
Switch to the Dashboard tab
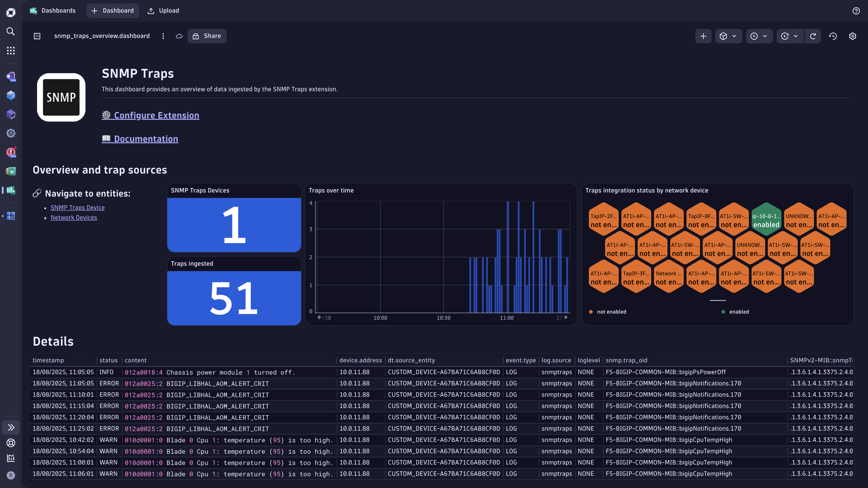tap(113, 10)
